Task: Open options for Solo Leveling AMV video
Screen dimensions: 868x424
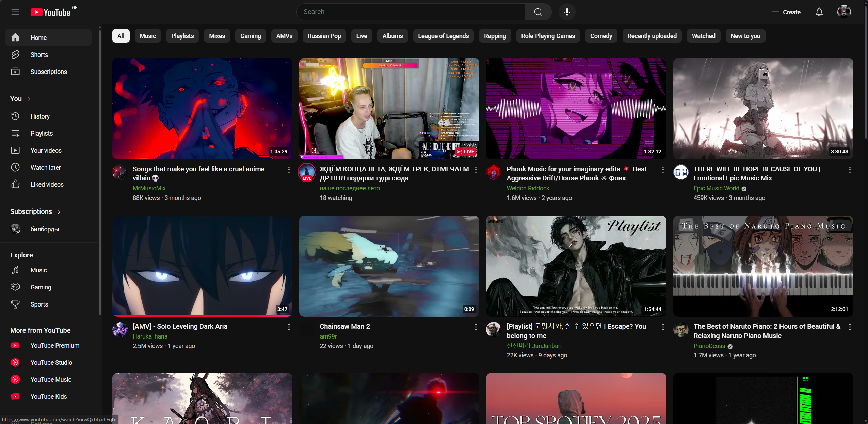Action: tap(289, 327)
